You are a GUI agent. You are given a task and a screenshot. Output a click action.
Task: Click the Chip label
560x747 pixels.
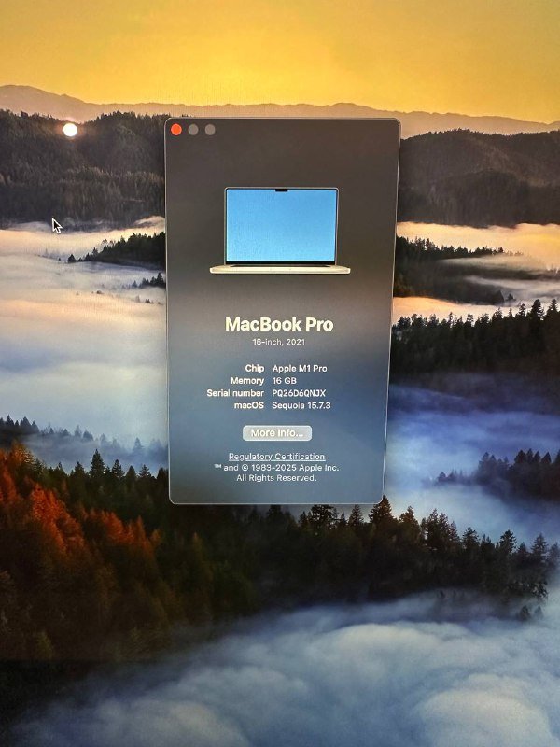(255, 368)
